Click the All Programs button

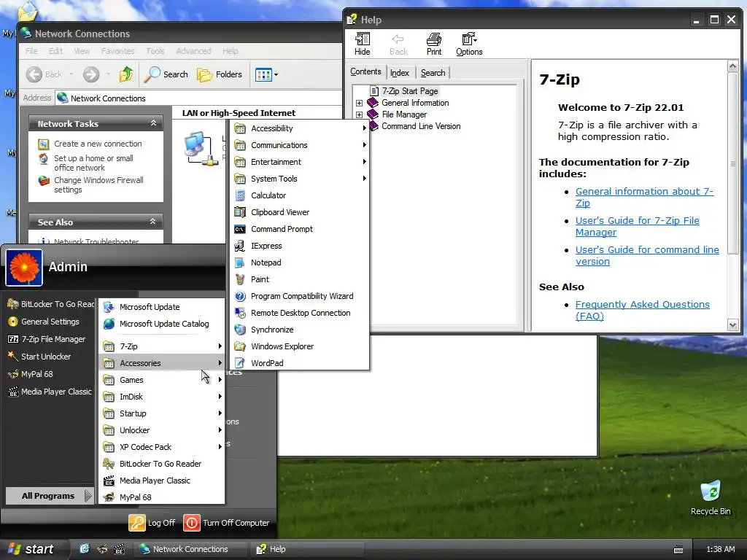coord(49,496)
